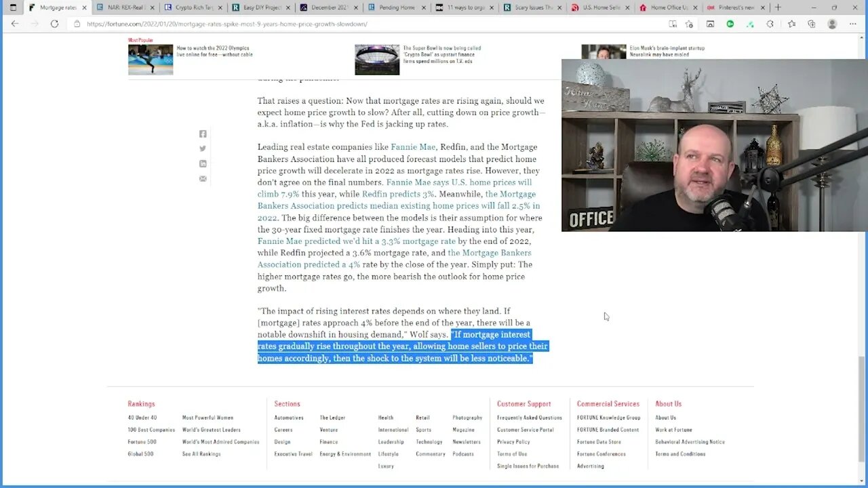The width and height of the screenshot is (868, 488).
Task: Open the Fannie Mae link
Action: coord(413,147)
